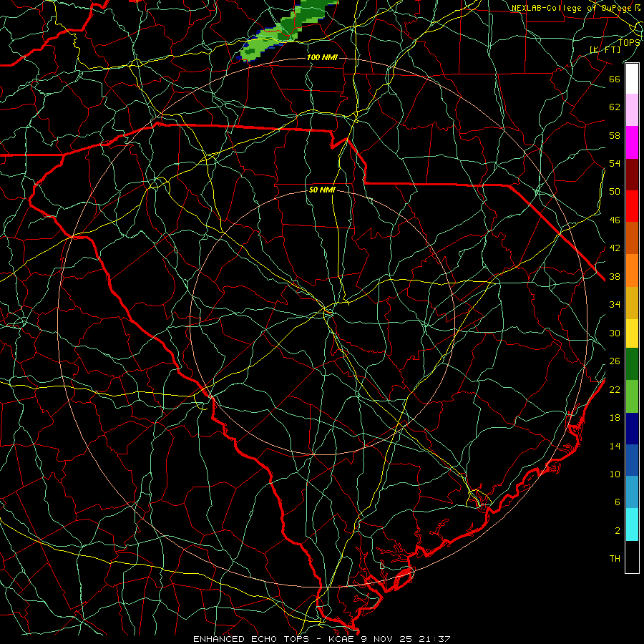Click the legend value 30
The image size is (644, 644).
click(615, 333)
